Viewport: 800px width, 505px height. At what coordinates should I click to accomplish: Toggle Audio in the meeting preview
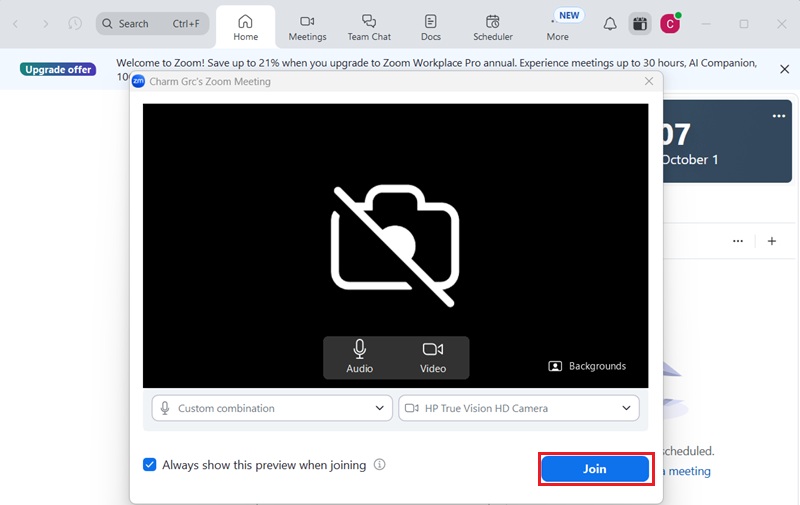tap(360, 357)
